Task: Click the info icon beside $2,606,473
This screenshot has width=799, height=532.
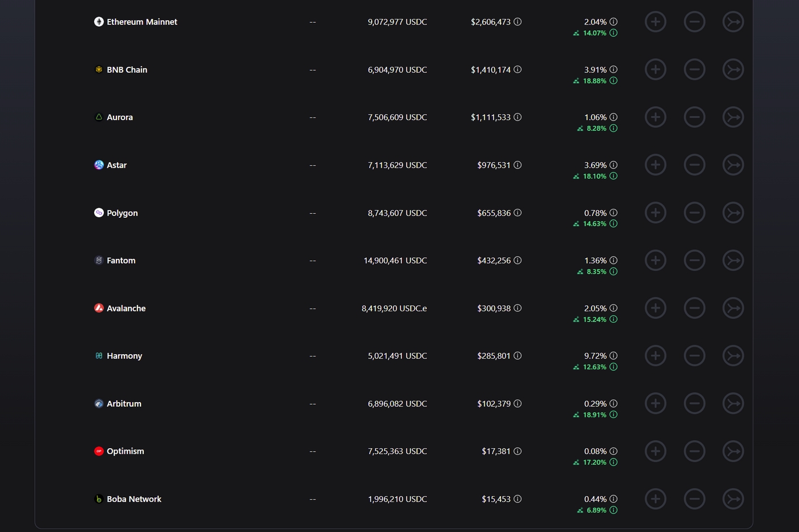Action: [518, 22]
